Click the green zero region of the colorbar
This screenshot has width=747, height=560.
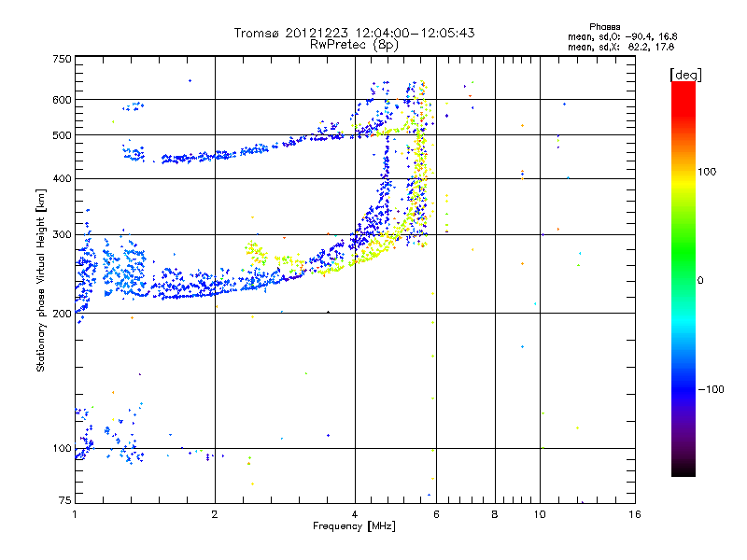coord(684,280)
